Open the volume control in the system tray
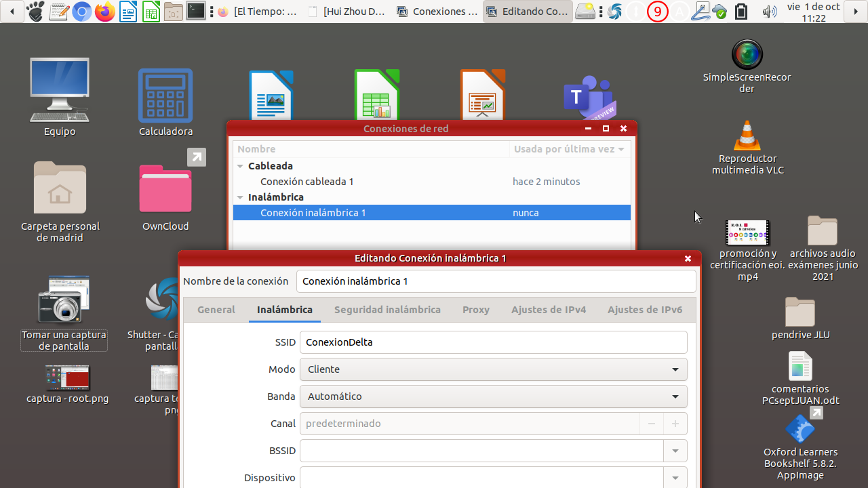 (x=770, y=12)
